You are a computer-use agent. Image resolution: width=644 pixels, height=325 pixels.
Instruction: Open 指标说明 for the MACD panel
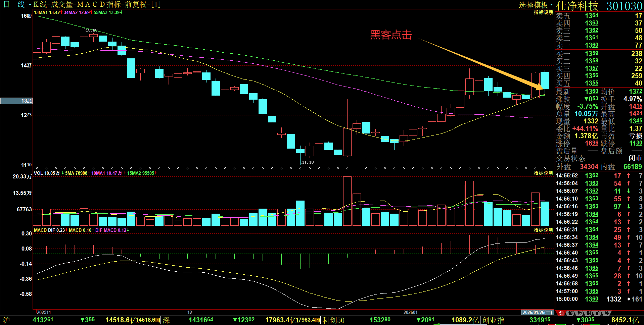[544, 230]
